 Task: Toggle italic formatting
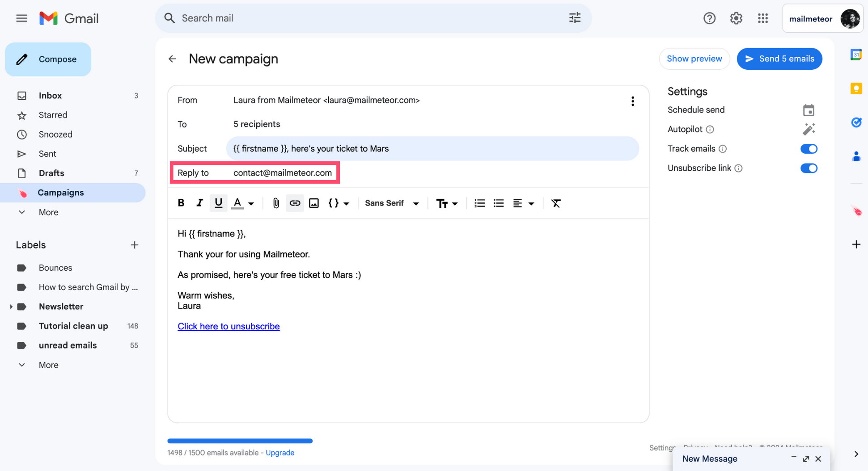click(x=199, y=203)
